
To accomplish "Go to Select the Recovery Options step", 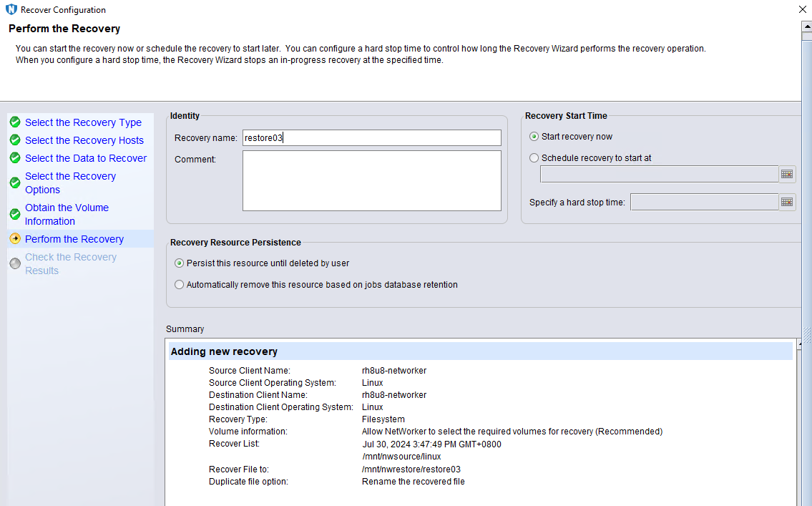I will tap(70, 183).
